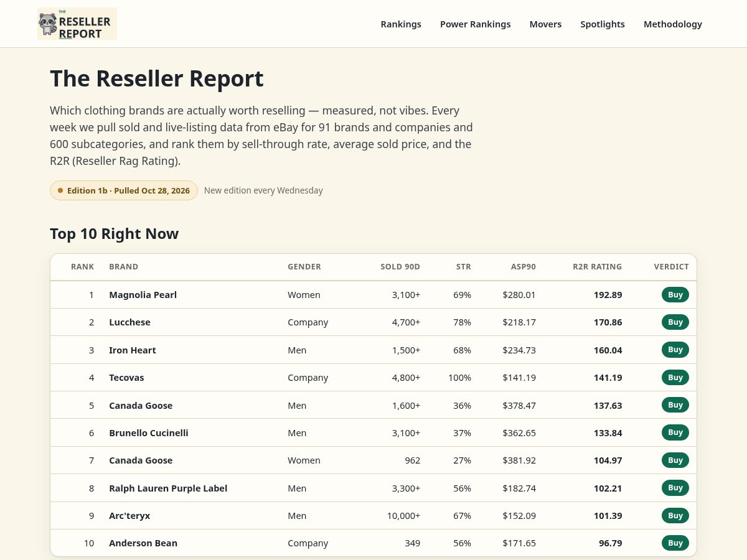Click the New edition every Wednesday note
This screenshot has width=747, height=560.
coord(263,190)
